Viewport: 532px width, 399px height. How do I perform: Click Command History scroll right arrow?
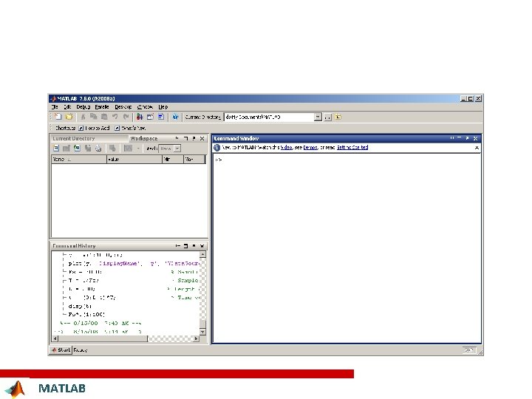tap(196, 338)
